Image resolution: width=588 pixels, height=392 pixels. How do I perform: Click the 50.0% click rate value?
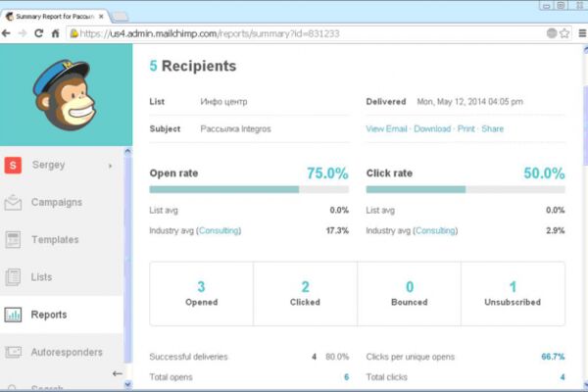click(544, 173)
